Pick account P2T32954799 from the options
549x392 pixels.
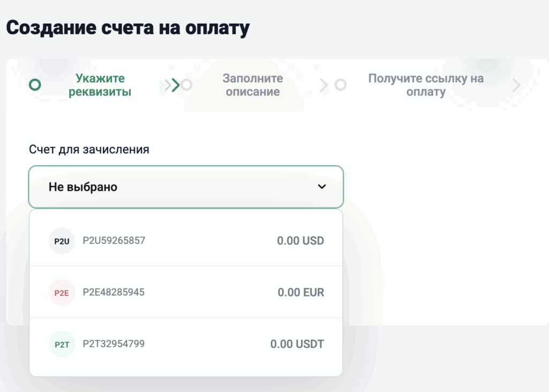coord(186,344)
